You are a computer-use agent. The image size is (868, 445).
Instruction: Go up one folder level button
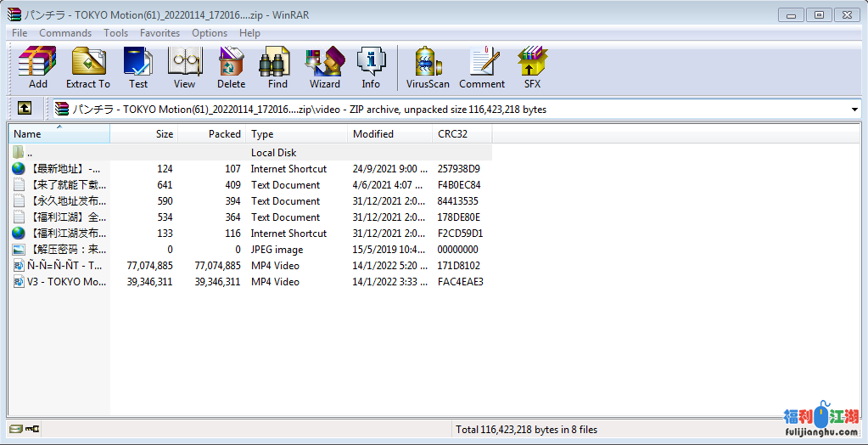click(25, 109)
